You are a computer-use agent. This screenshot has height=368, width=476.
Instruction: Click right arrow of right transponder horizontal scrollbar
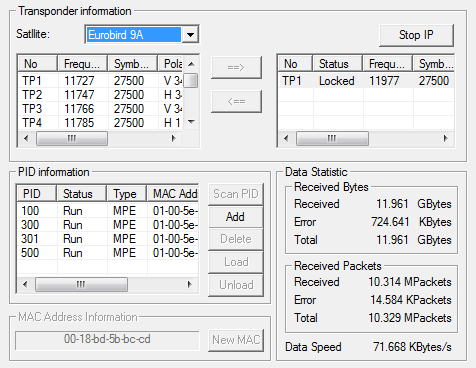click(446, 138)
